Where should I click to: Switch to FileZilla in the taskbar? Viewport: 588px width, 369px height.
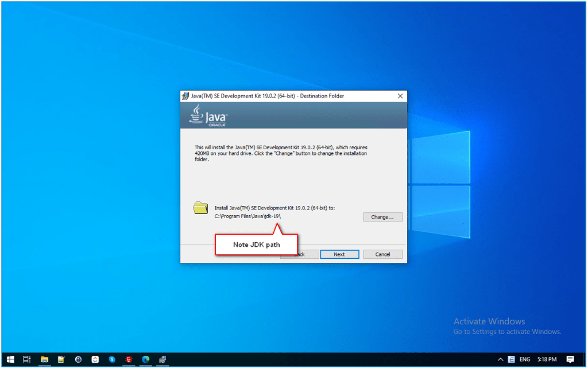point(129,359)
